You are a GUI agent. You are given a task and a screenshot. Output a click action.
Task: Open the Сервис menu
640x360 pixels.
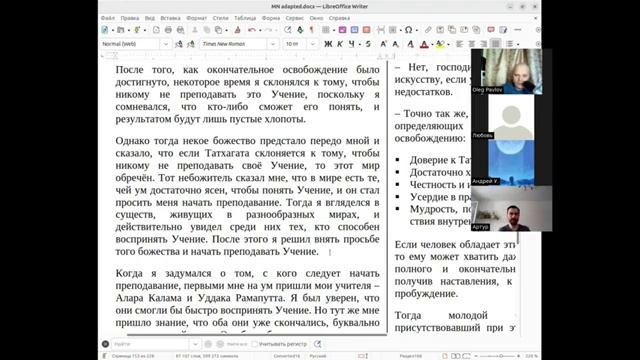[294, 18]
